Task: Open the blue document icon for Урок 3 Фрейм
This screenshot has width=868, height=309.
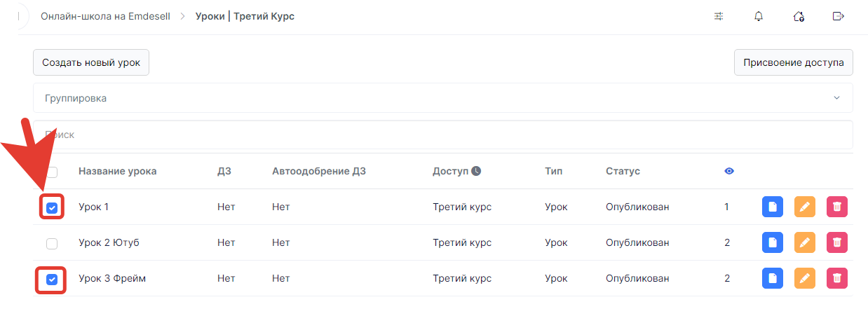Action: pyautogui.click(x=773, y=278)
